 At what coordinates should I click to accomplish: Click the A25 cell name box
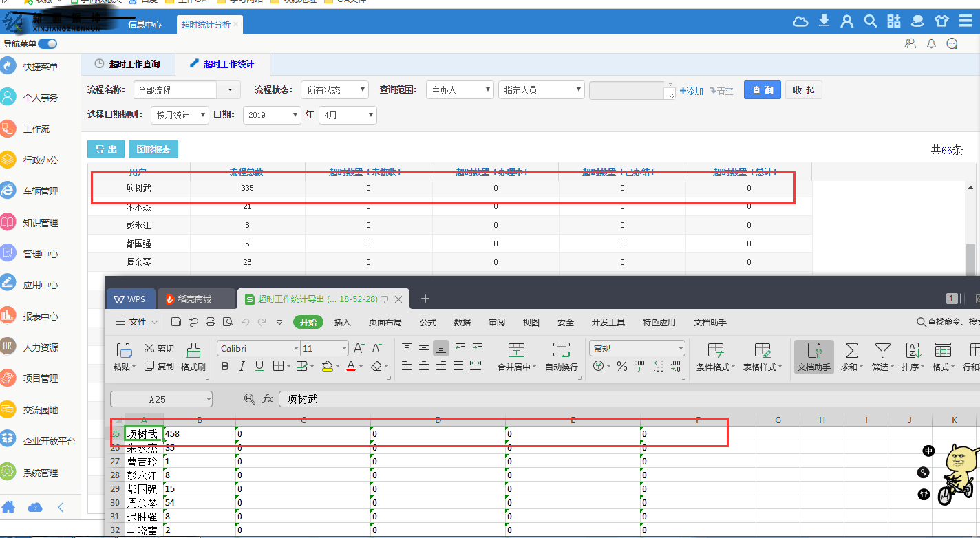point(161,399)
